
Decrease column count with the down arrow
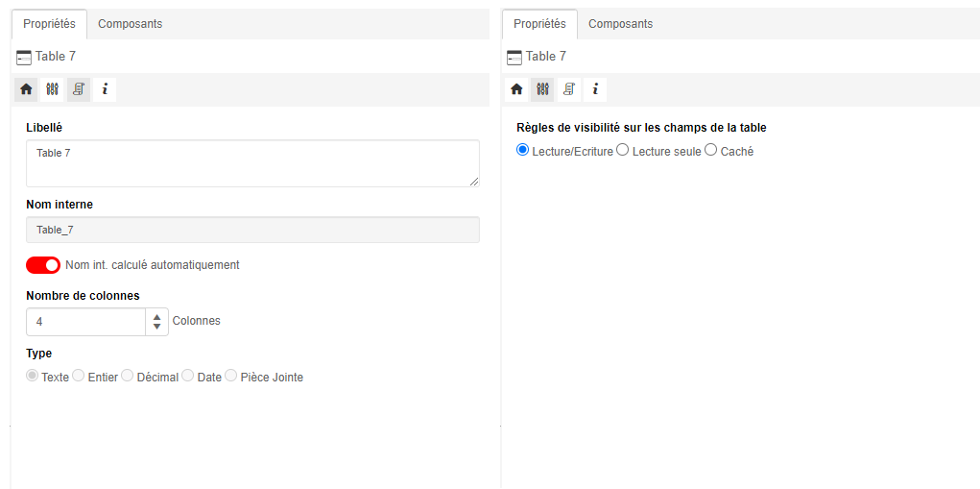pos(157,328)
